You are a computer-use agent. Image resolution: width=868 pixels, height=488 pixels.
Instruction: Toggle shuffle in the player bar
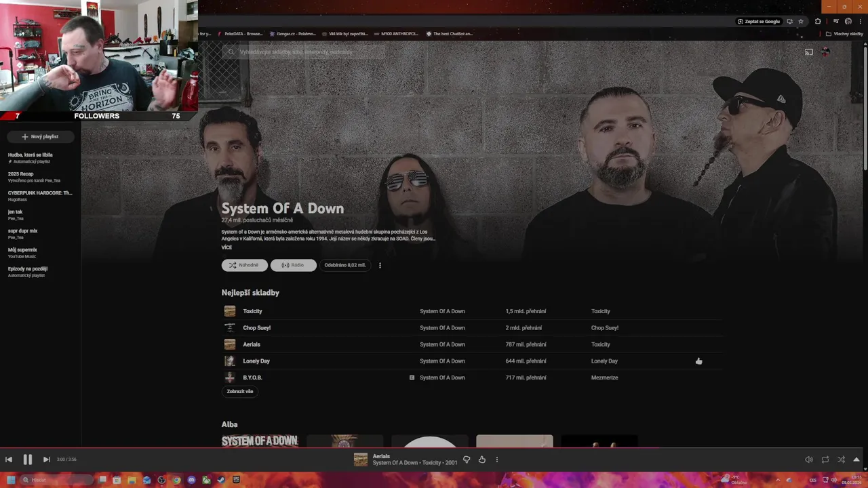[841, 460]
